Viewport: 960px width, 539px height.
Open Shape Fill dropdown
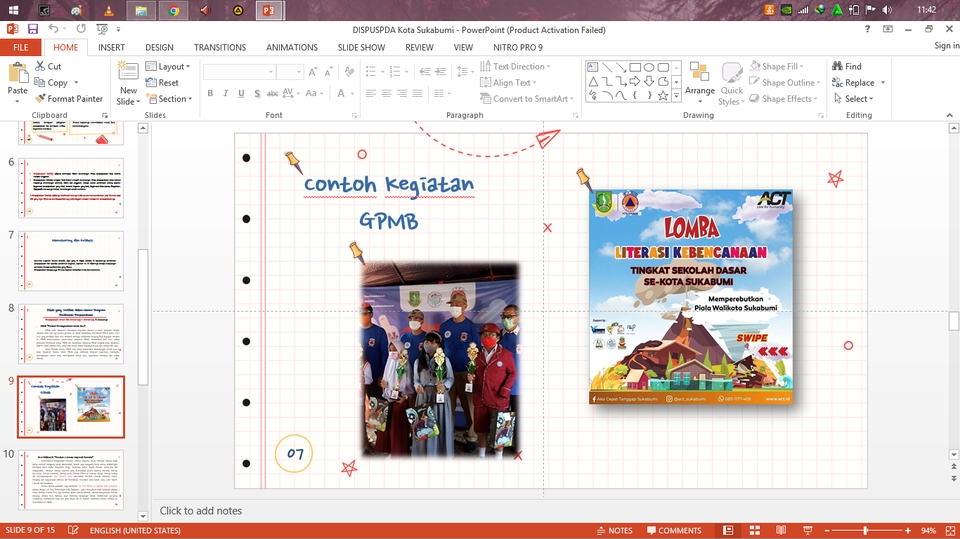tap(776, 66)
